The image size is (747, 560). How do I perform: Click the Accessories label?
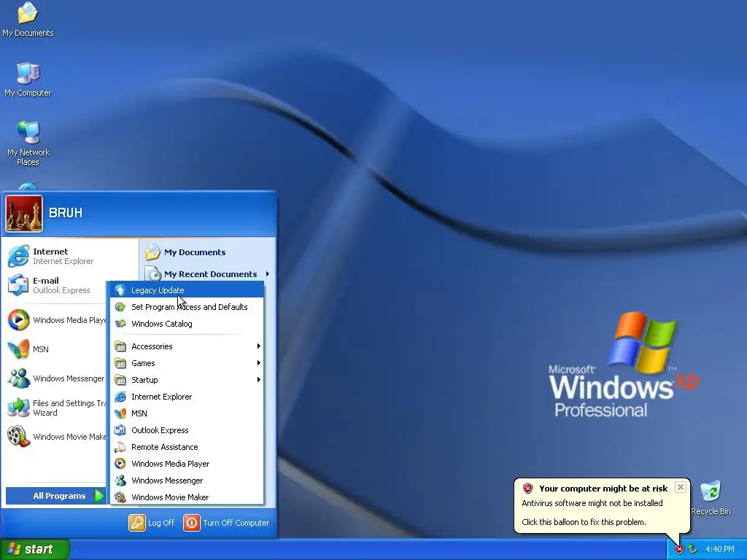(152, 346)
